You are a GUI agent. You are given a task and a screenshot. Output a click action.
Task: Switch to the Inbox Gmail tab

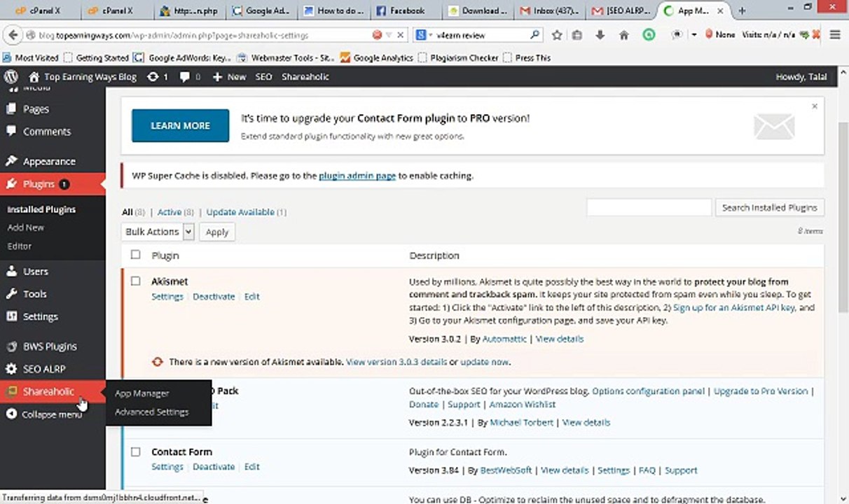(549, 10)
